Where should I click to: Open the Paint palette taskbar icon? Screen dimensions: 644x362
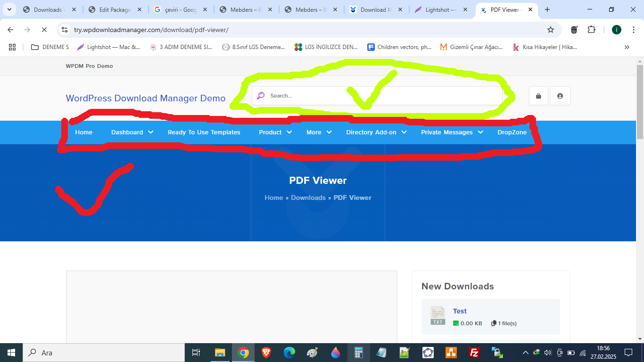point(313,353)
